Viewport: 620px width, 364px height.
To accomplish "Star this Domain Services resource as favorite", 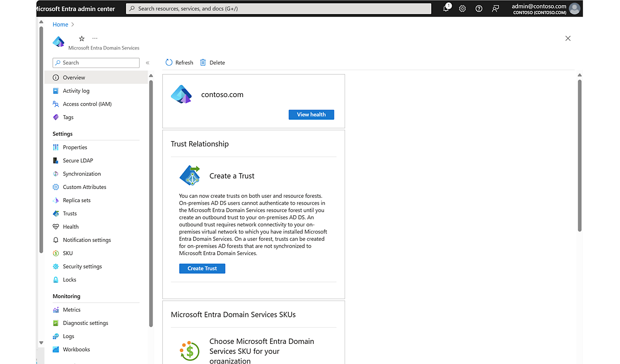I will 81,38.
